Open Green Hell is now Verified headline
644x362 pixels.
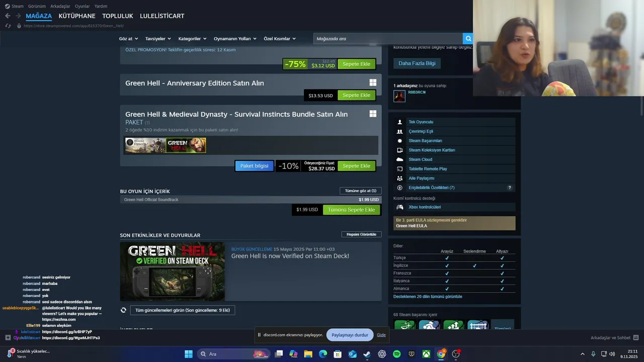pos(290,256)
